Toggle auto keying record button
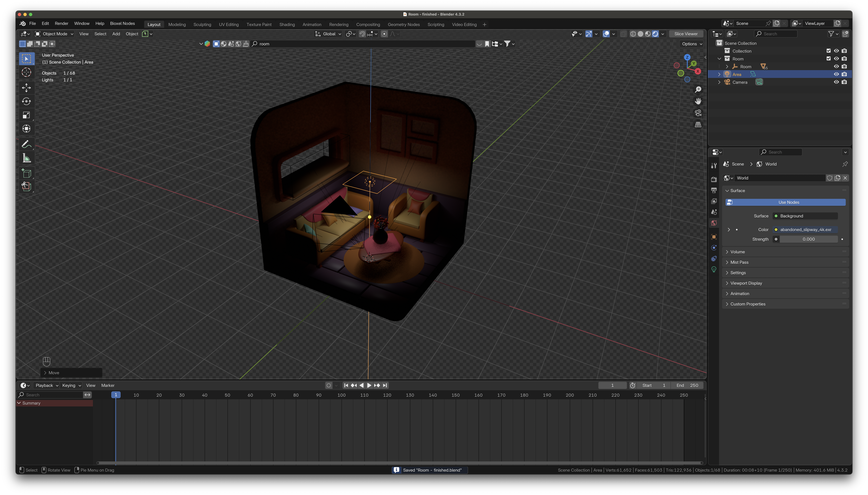 click(x=329, y=385)
